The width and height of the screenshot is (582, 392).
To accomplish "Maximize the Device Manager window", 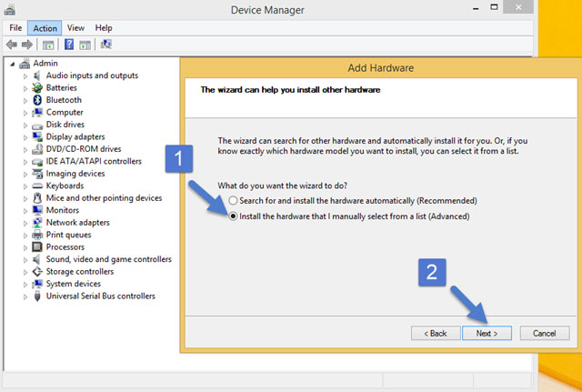I will click(x=494, y=7).
